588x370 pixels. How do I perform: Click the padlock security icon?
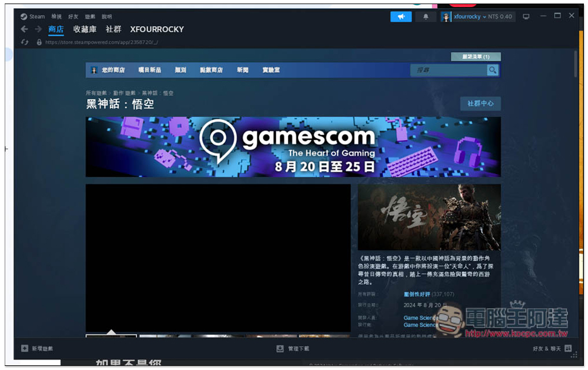click(39, 42)
